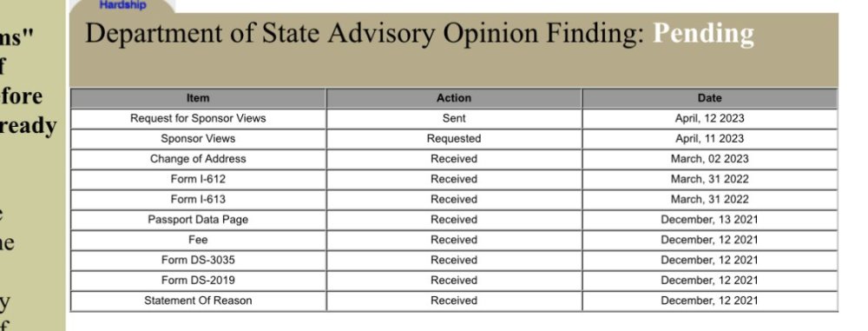Viewport: 868px width, 331px height.
Task: Select the Form DS-2019 item
Action: pos(198,281)
